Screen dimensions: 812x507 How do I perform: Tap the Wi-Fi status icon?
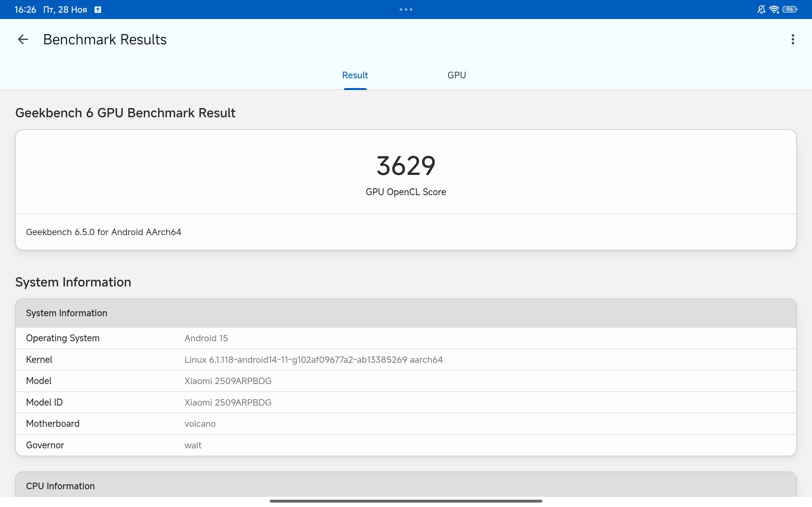click(x=774, y=10)
